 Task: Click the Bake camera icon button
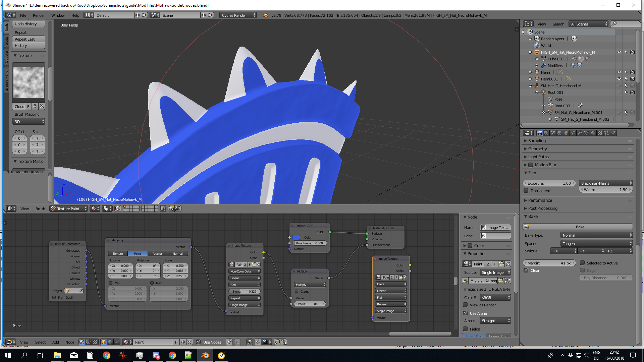click(527, 227)
